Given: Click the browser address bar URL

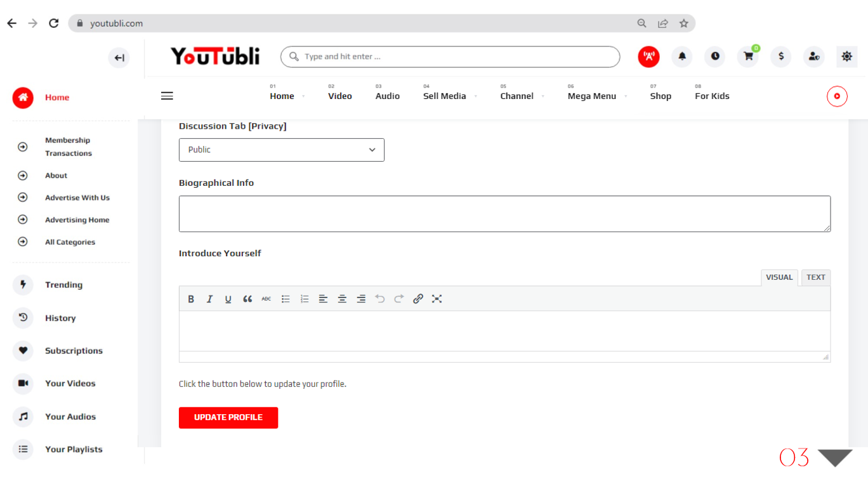Looking at the screenshot, I should [x=116, y=23].
